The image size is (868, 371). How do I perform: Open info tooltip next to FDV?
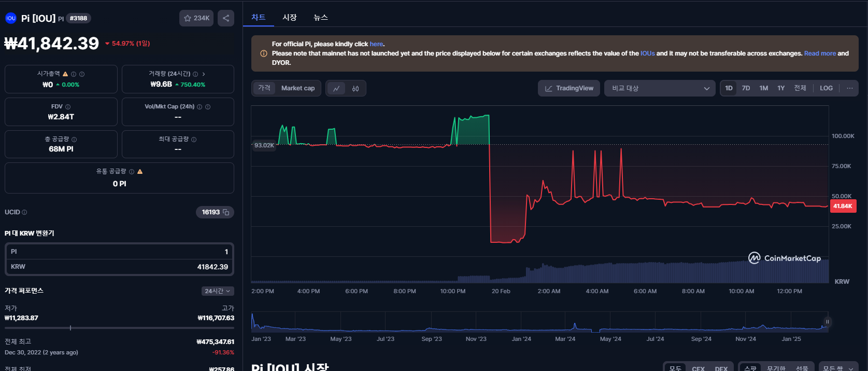[x=68, y=107]
